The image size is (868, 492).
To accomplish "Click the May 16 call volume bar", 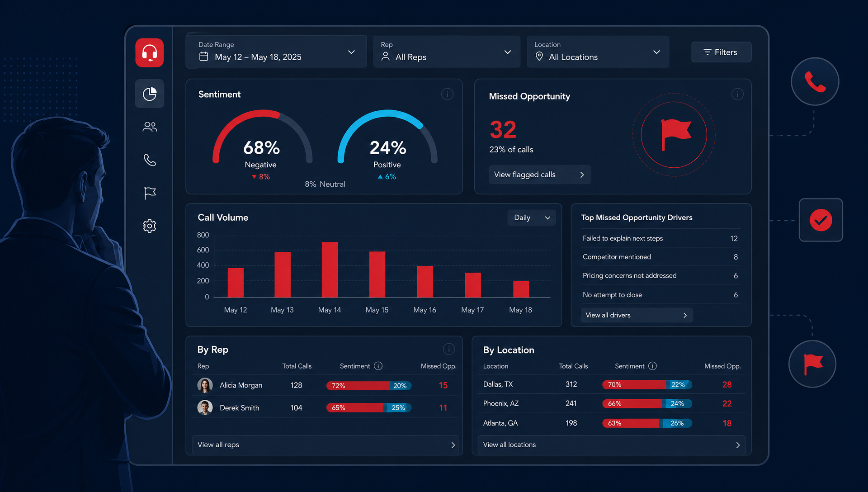I will click(425, 282).
